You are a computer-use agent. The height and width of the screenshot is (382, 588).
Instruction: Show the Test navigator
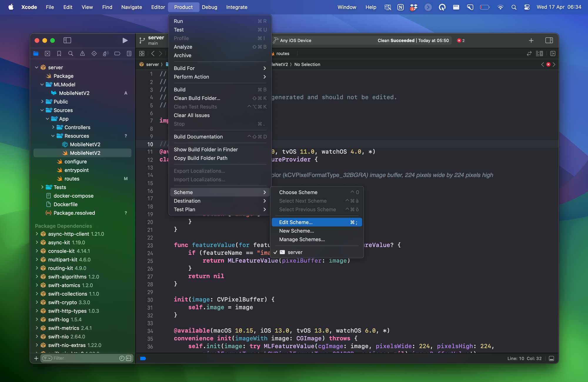point(94,54)
